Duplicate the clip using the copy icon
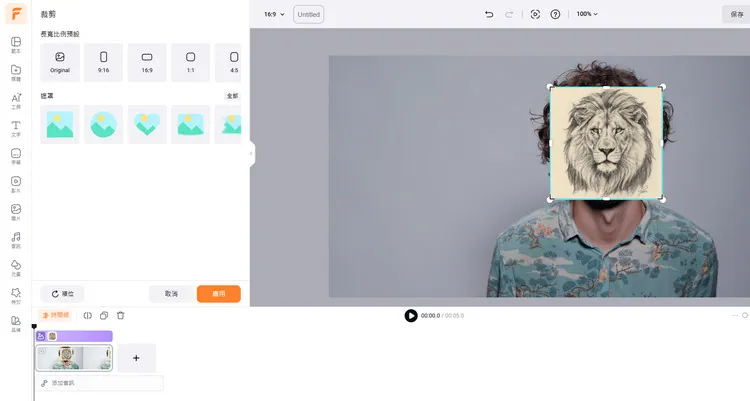Image resolution: width=750 pixels, height=401 pixels. pos(104,316)
